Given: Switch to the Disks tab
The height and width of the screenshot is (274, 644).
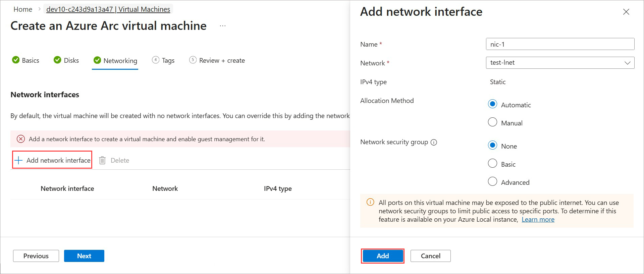Looking at the screenshot, I should [66, 60].
